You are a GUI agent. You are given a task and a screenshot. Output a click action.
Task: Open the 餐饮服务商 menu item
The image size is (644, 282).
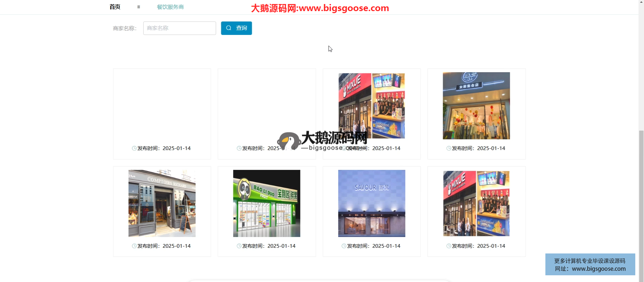(170, 7)
